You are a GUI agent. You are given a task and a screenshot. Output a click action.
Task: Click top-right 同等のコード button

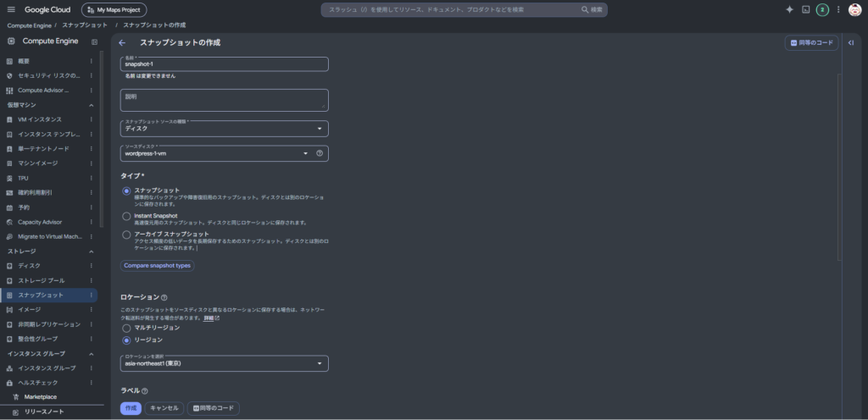[x=811, y=42]
